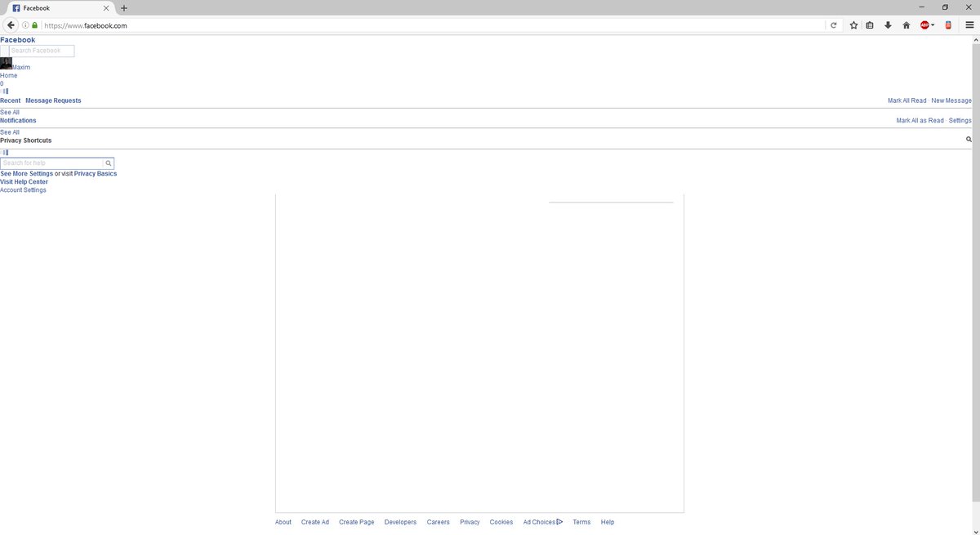980x535 pixels.
Task: Click Maxim's profile picture thumbnail
Action: click(6, 63)
